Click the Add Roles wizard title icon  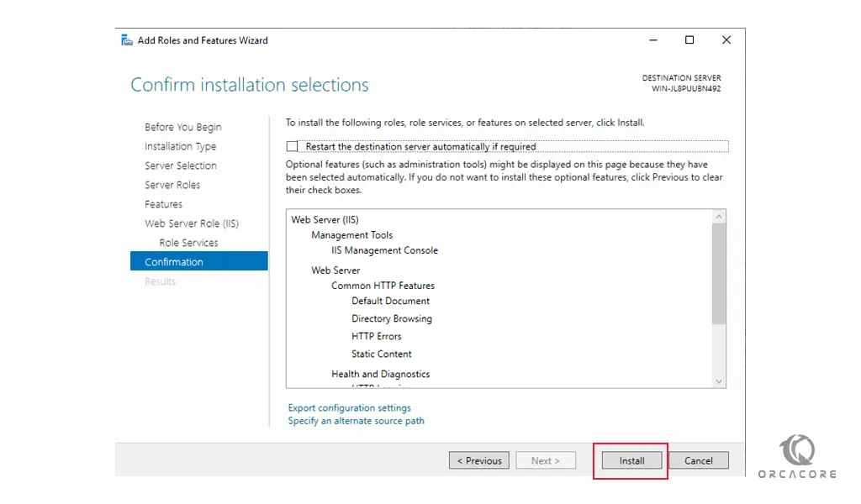point(126,40)
